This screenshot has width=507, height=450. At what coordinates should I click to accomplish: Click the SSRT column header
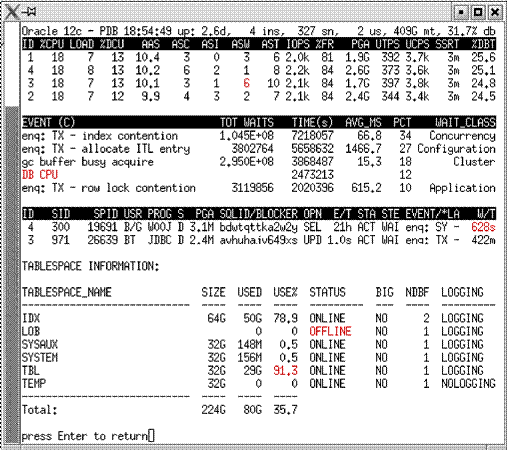(448, 44)
